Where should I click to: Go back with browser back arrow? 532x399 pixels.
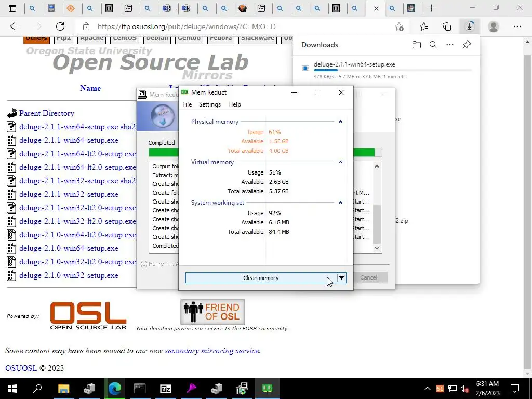(x=14, y=26)
